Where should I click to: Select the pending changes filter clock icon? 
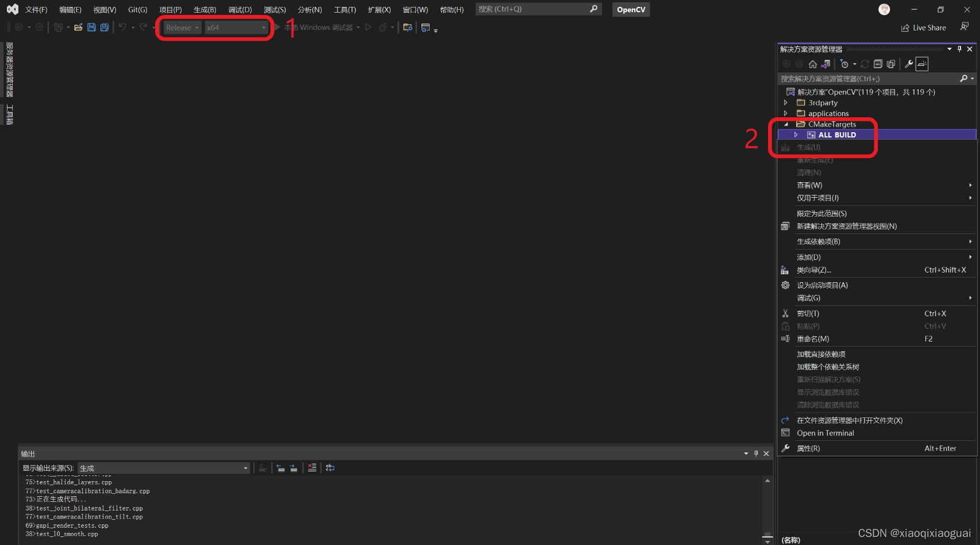[844, 64]
